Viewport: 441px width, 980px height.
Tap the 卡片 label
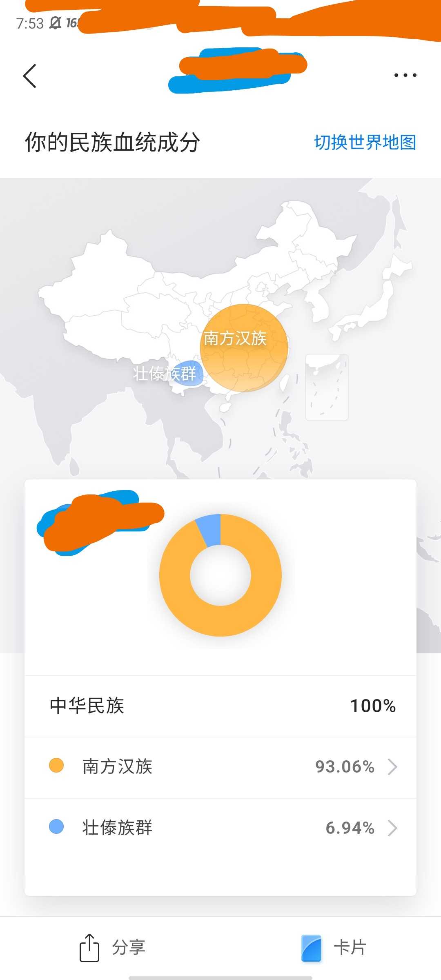tap(350, 947)
